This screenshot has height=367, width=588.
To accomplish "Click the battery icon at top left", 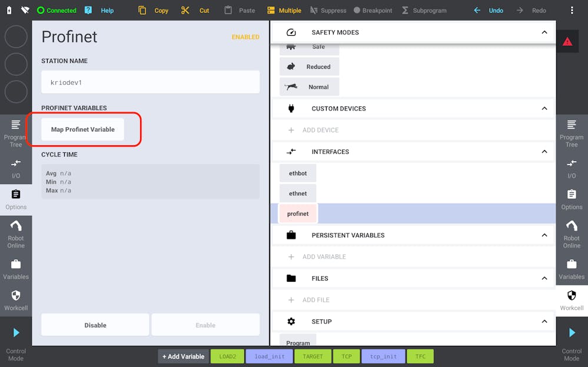I will 9,10.
